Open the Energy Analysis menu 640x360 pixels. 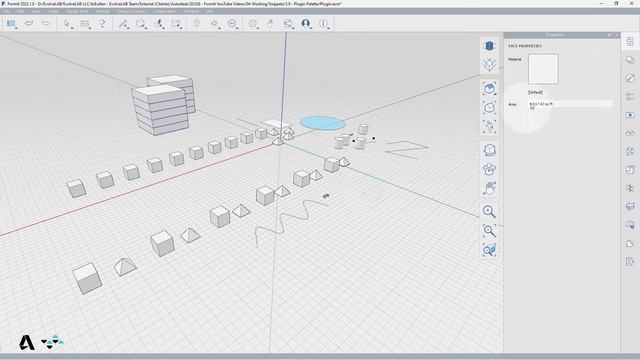(x=131, y=11)
